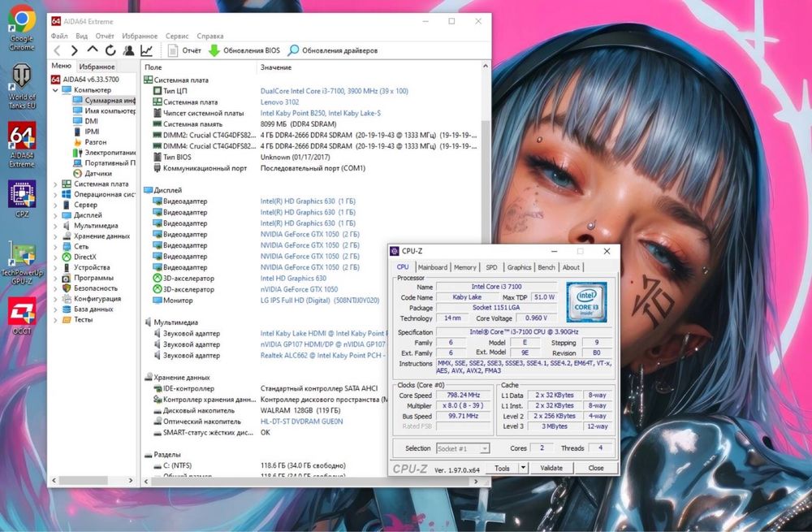Expand the Мультимедиа tree node
This screenshot has height=532, width=812.
tap(55, 225)
